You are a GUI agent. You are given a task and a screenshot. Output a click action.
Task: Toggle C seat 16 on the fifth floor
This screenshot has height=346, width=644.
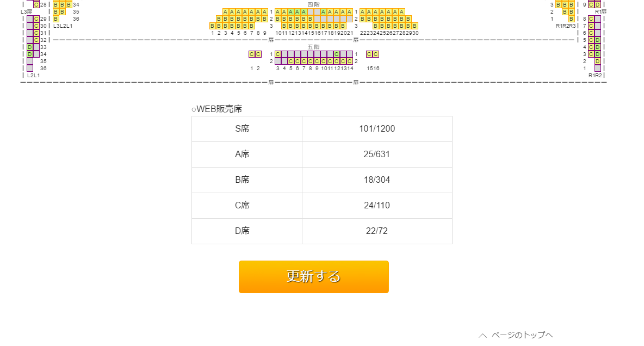376,54
